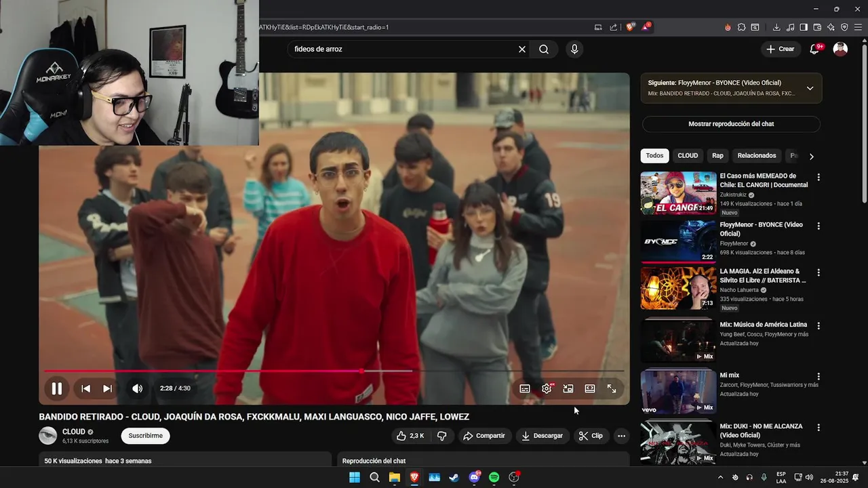Open YouTube notifications bell
Screen dimensions: 868x488
(x=815, y=49)
